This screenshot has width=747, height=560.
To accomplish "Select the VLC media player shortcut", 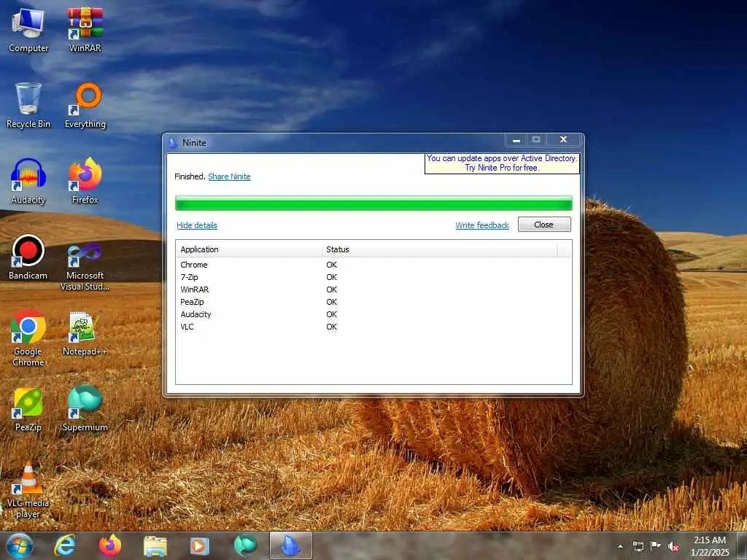I will click(x=28, y=491).
